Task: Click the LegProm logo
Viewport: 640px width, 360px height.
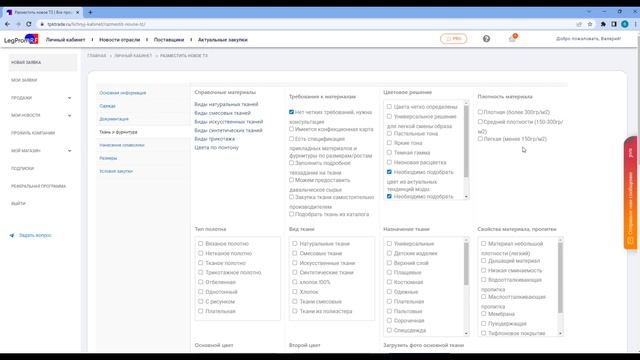Action: pyautogui.click(x=21, y=40)
